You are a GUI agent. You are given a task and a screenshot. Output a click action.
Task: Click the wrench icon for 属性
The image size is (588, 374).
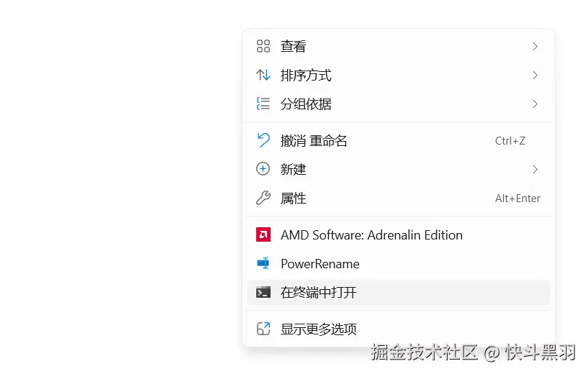coord(263,199)
